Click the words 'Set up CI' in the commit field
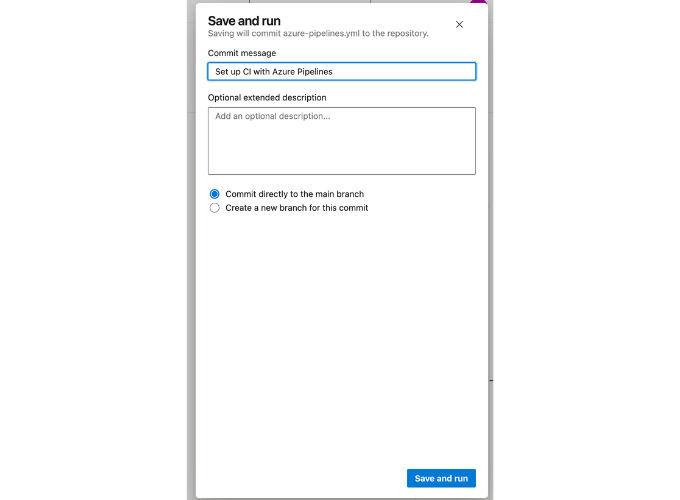 233,72
